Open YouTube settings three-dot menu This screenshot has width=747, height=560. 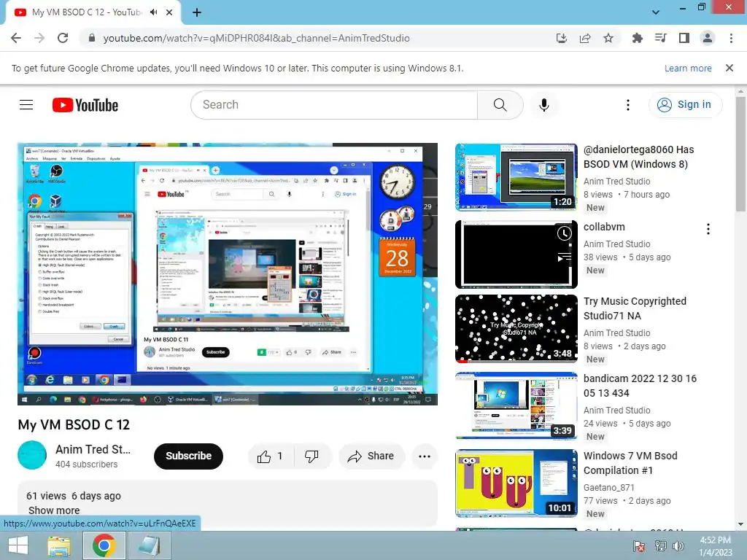628,105
